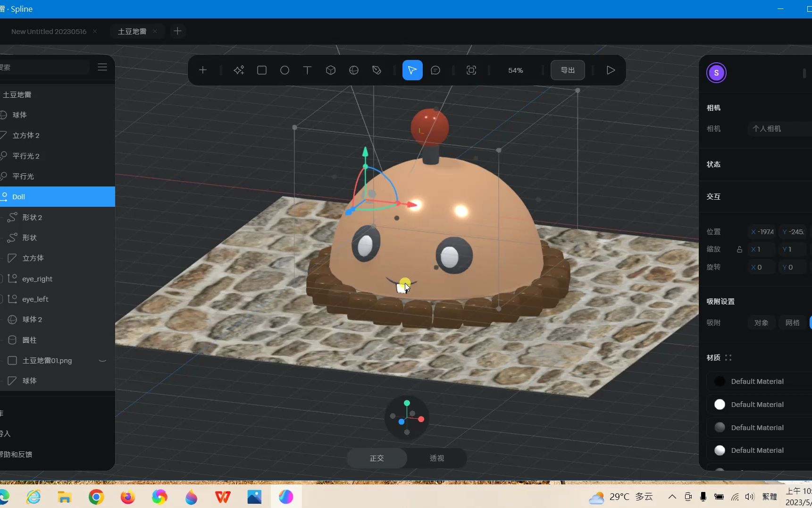Image resolution: width=812 pixels, height=508 pixels.
Task: Enable 对象 object snapping
Action: coord(761,323)
